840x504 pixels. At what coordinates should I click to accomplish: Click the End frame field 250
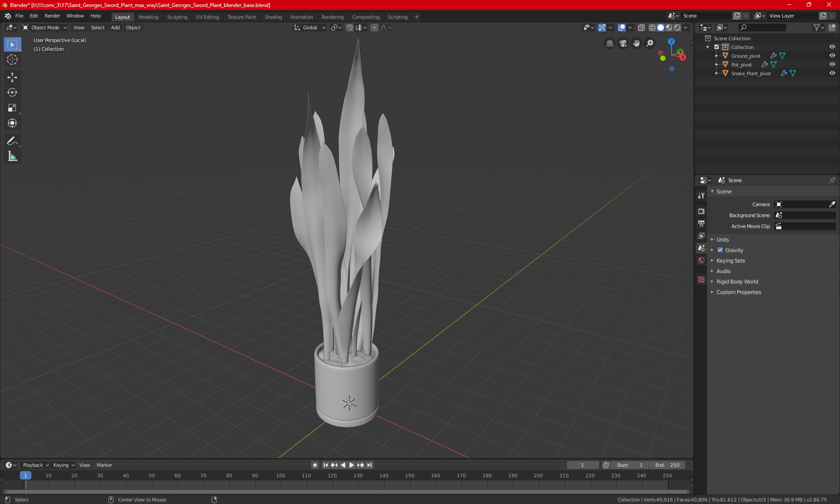pyautogui.click(x=667, y=465)
